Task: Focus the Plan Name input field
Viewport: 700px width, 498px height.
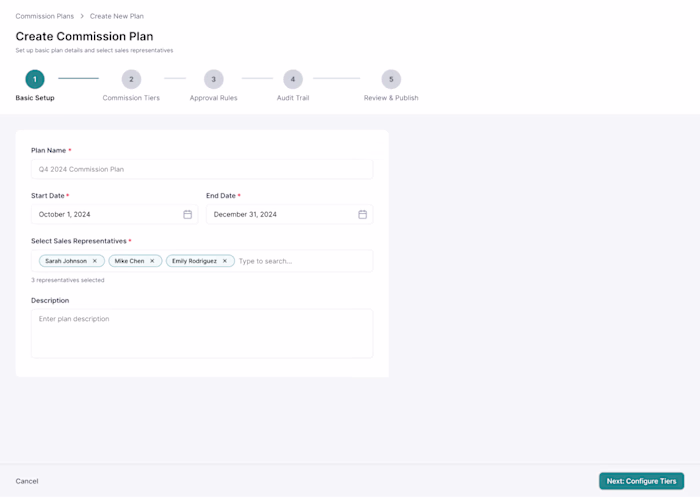Action: click(x=202, y=169)
